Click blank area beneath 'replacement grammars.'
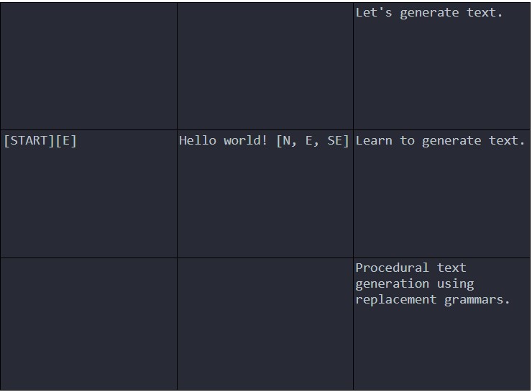 [441, 348]
